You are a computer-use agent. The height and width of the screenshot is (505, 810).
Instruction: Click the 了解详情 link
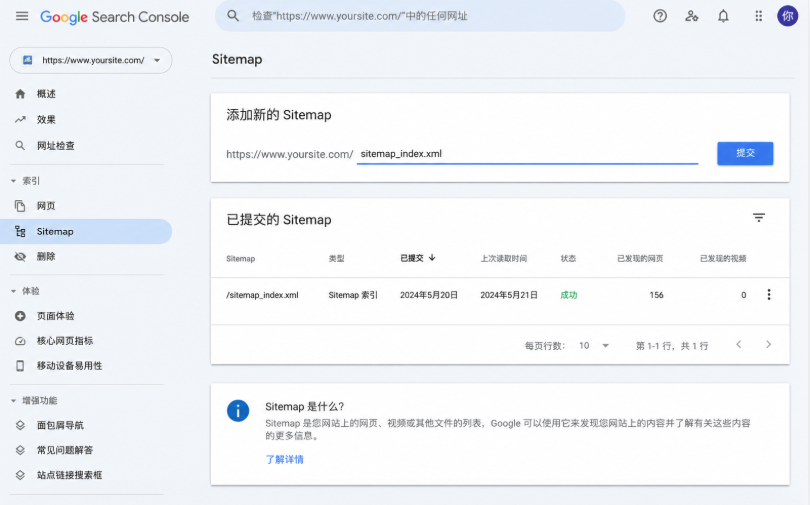point(285,460)
